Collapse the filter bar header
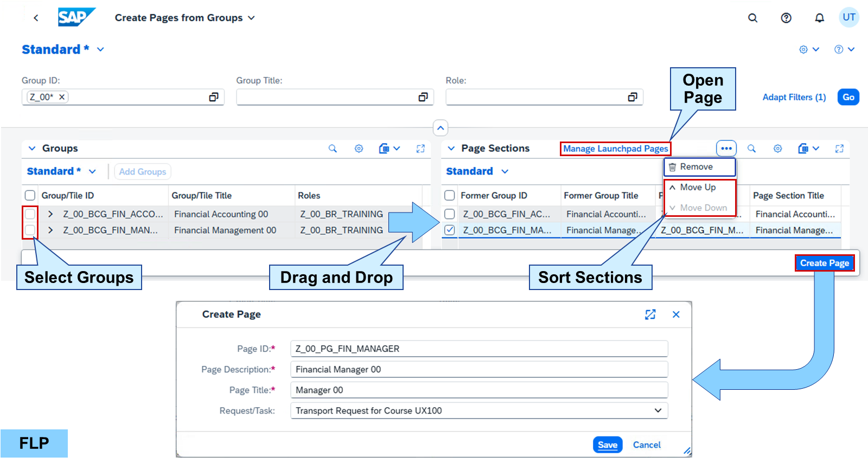The height and width of the screenshot is (463, 868). [x=441, y=128]
